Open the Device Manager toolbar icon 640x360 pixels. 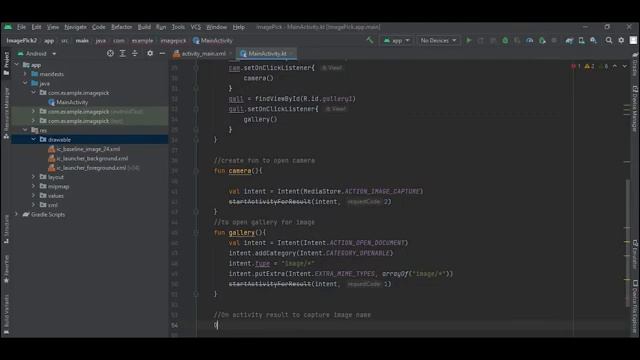tap(581, 40)
